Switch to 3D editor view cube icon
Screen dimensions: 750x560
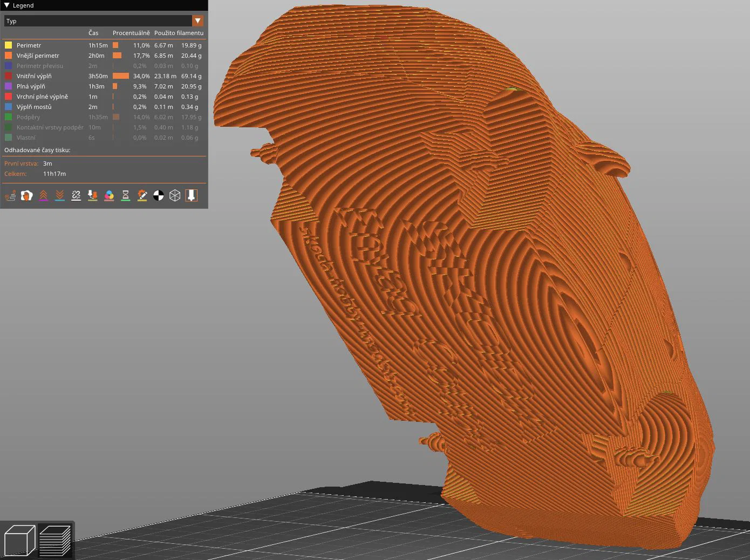pos(19,540)
